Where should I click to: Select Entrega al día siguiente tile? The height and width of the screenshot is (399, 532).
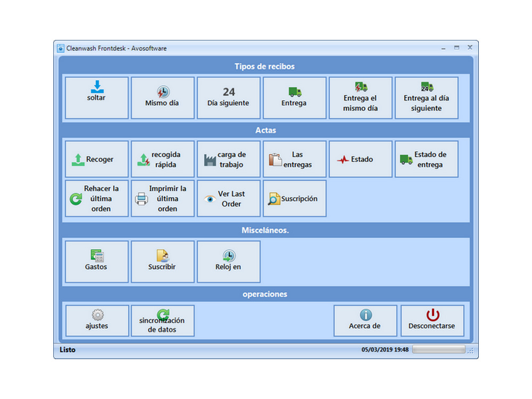427,98
